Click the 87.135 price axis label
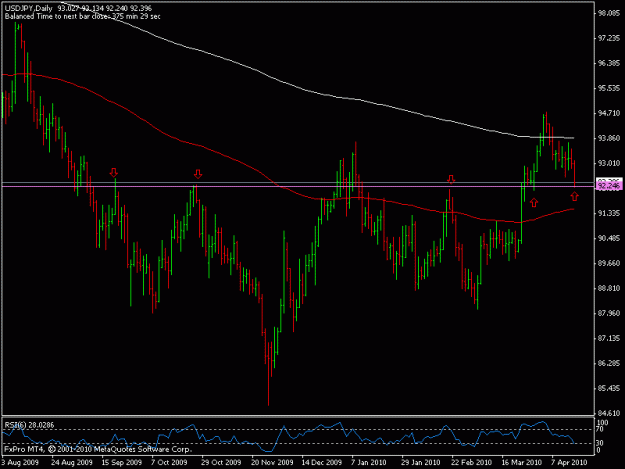 (x=609, y=338)
